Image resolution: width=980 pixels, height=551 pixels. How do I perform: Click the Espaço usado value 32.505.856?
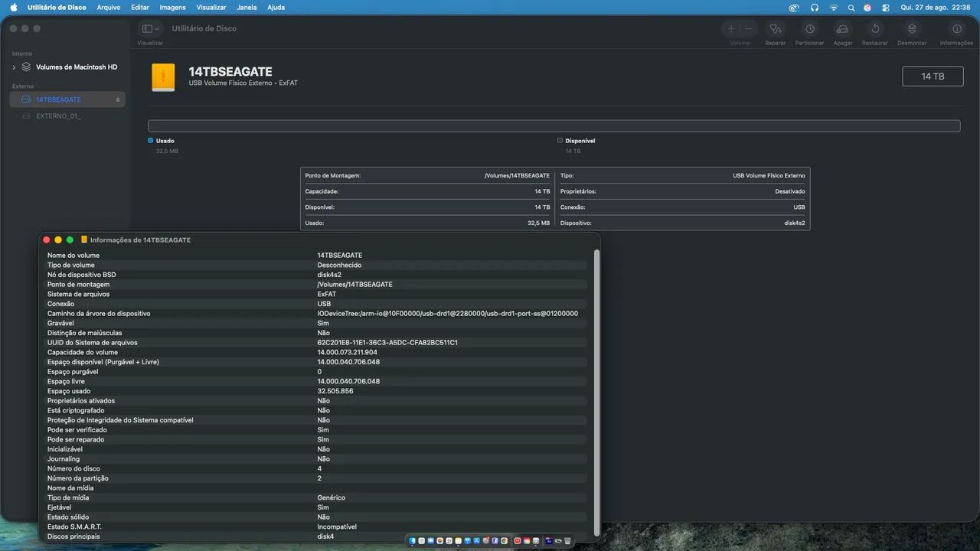click(x=335, y=391)
